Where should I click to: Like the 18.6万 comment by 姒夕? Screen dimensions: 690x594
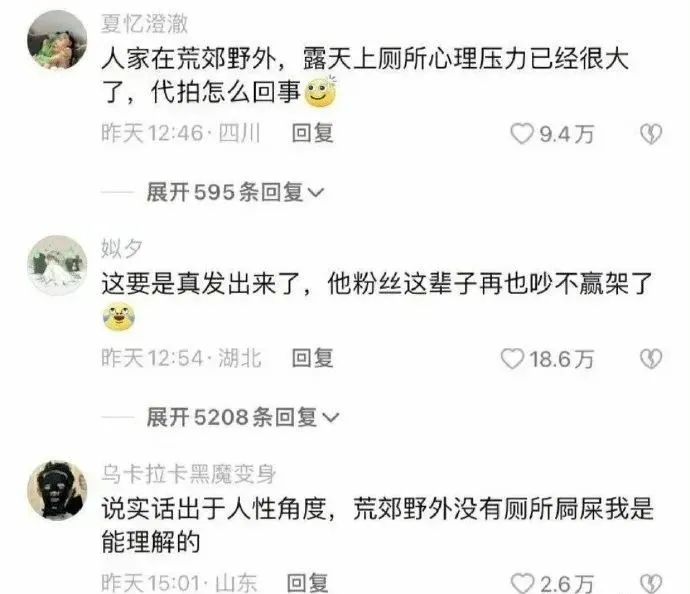point(512,359)
